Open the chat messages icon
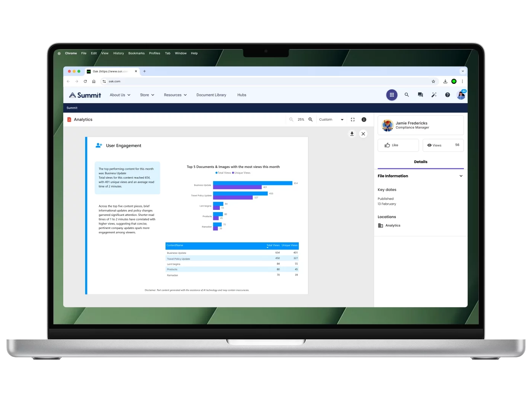Screen dimensions: 532x402 coord(420,95)
